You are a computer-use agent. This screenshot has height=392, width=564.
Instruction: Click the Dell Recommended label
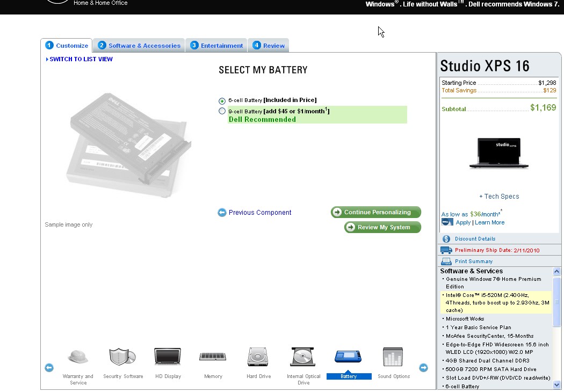[262, 119]
